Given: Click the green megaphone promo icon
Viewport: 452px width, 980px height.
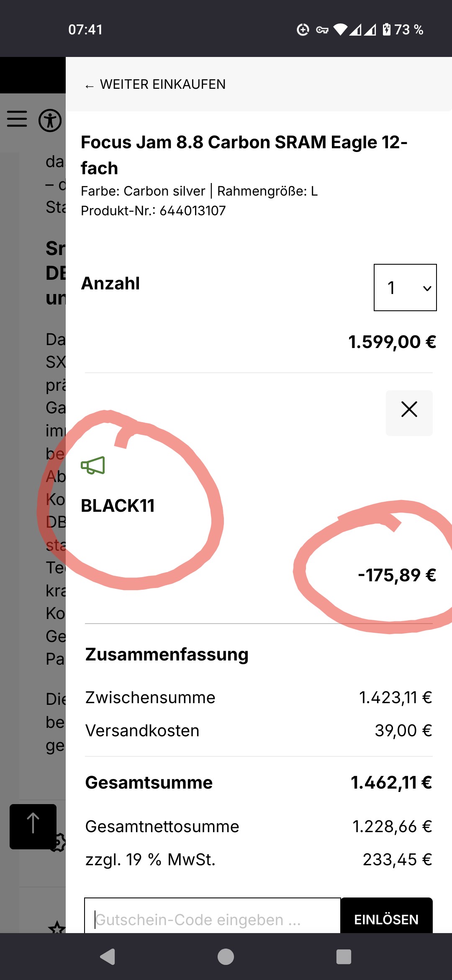Looking at the screenshot, I should (x=93, y=465).
